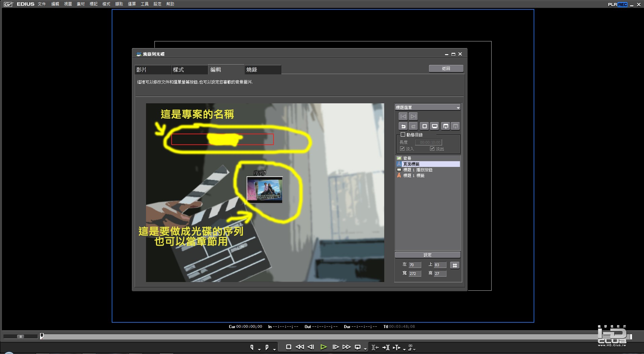Open the 視圖 menu
The height and width of the screenshot is (354, 644).
click(x=68, y=4)
